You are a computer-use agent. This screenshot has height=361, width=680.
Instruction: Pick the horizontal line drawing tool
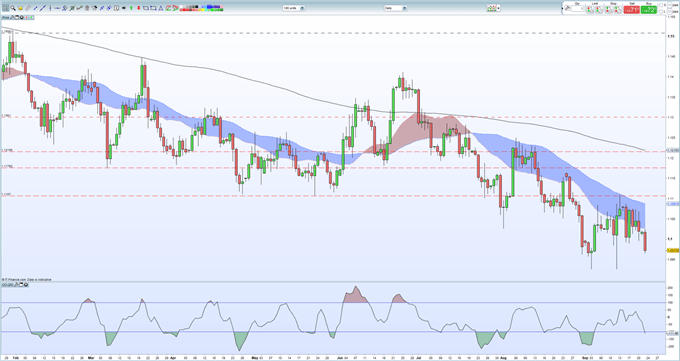57,8
